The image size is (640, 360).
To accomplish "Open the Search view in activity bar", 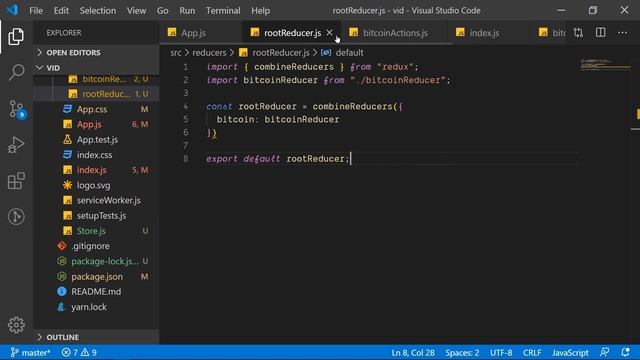I will coord(16,72).
